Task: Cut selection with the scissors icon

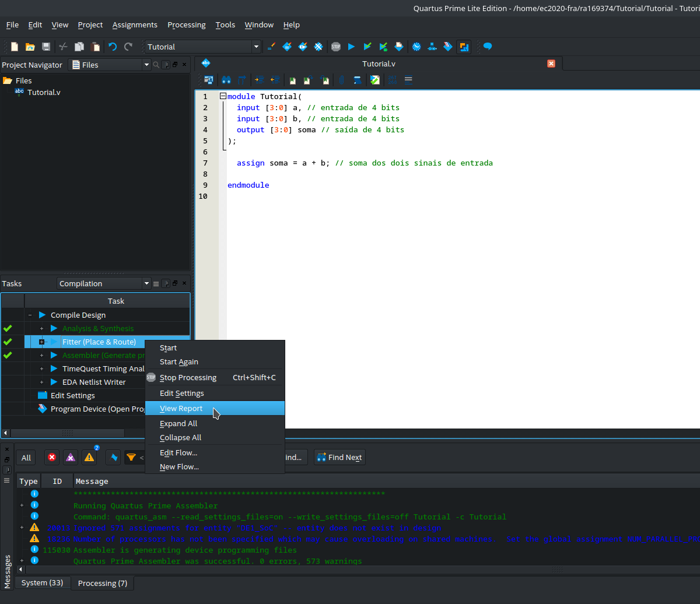Action: (64, 47)
